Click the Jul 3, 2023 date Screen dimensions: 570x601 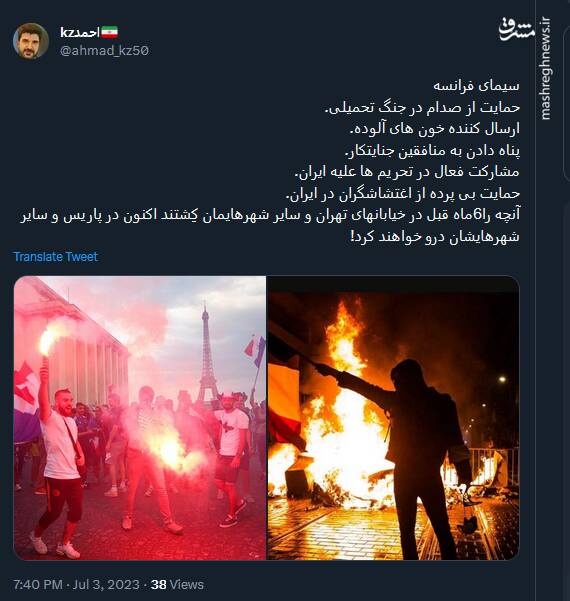106,585
